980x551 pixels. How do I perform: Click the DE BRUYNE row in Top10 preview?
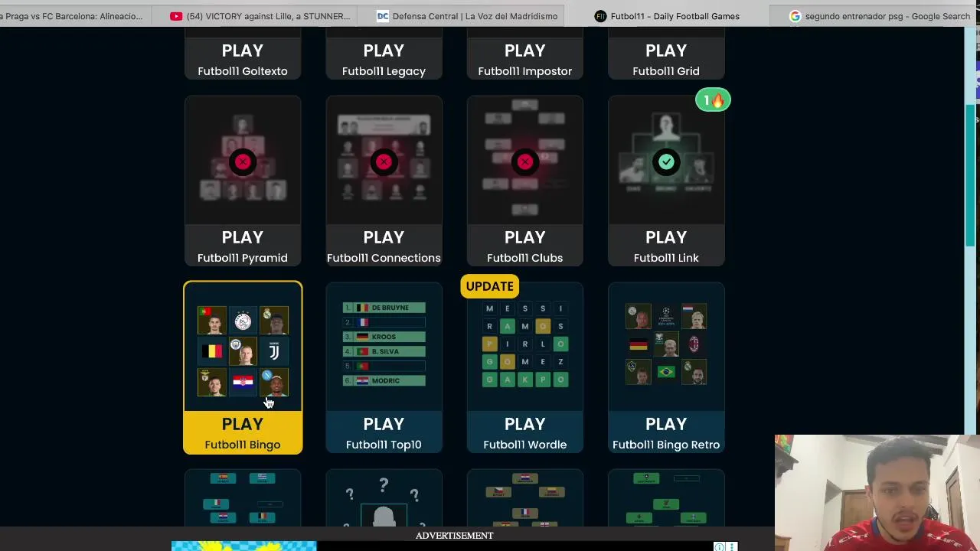pos(384,308)
